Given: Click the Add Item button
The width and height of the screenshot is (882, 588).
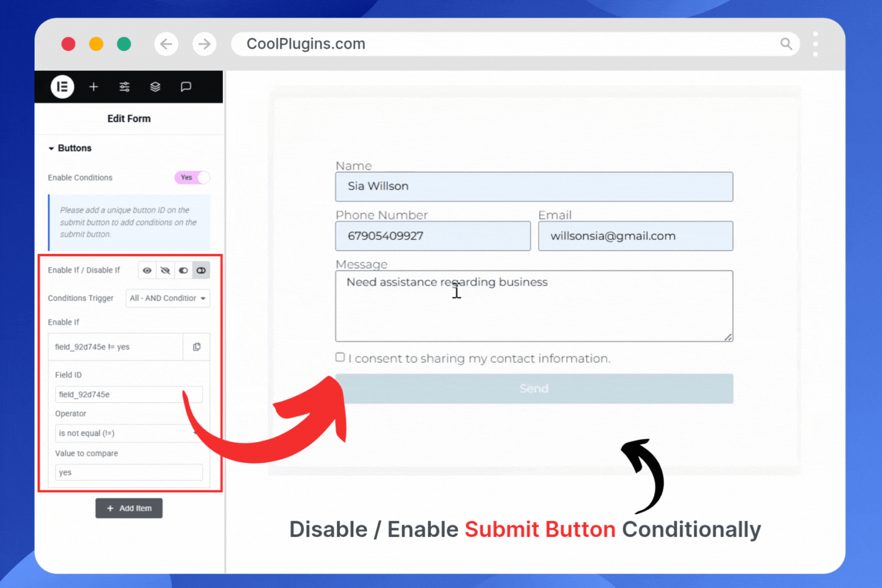Looking at the screenshot, I should 129,508.
